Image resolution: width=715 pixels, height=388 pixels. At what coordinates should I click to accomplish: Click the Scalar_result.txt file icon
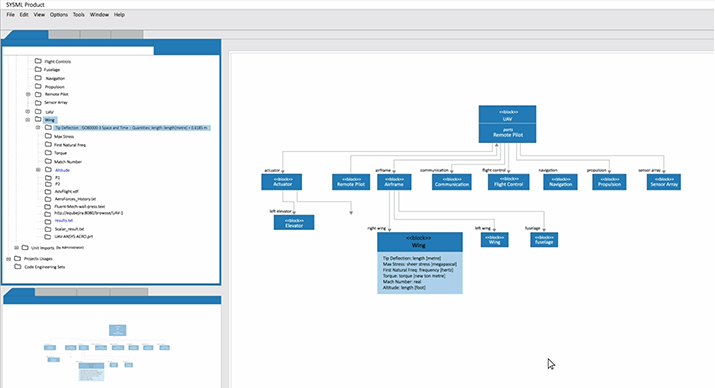(48, 229)
